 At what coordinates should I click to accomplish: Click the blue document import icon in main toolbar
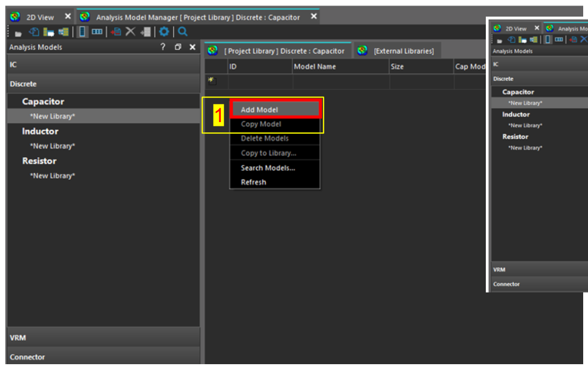(34, 32)
